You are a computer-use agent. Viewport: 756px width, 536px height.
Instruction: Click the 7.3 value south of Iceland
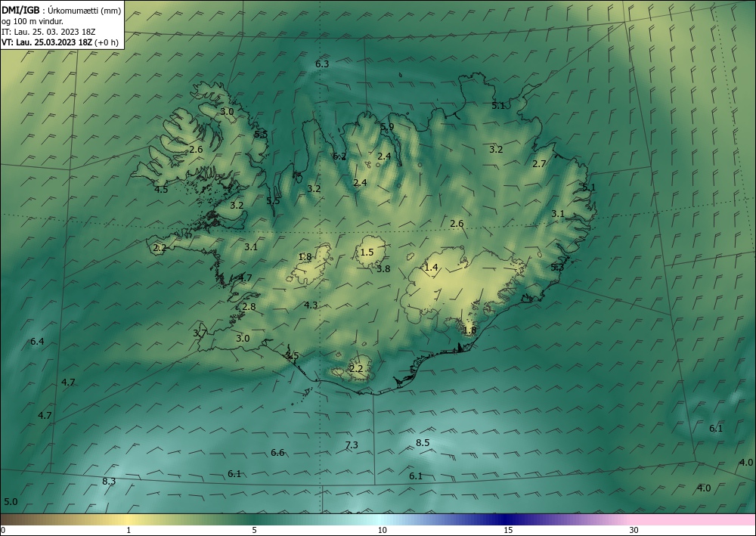[x=352, y=445]
